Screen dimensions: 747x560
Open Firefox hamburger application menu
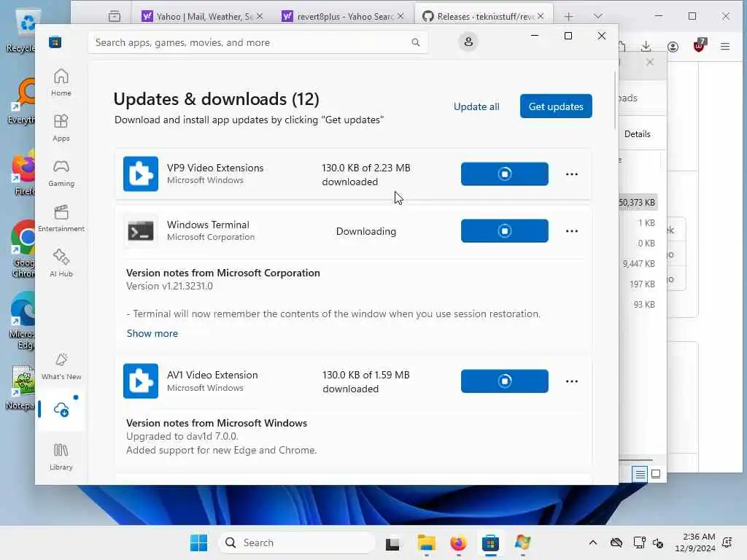pyautogui.click(x=725, y=47)
